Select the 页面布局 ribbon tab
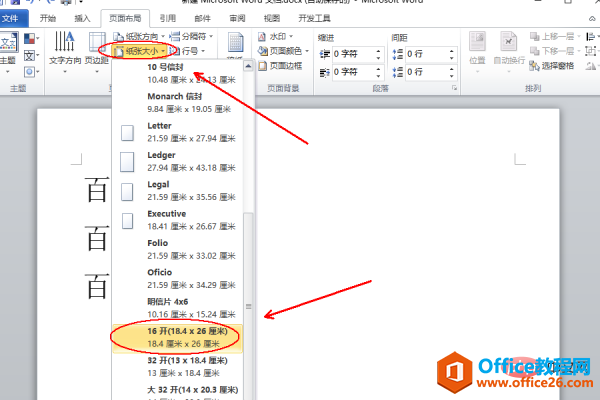Screen dimensions: 600x400 [125, 18]
